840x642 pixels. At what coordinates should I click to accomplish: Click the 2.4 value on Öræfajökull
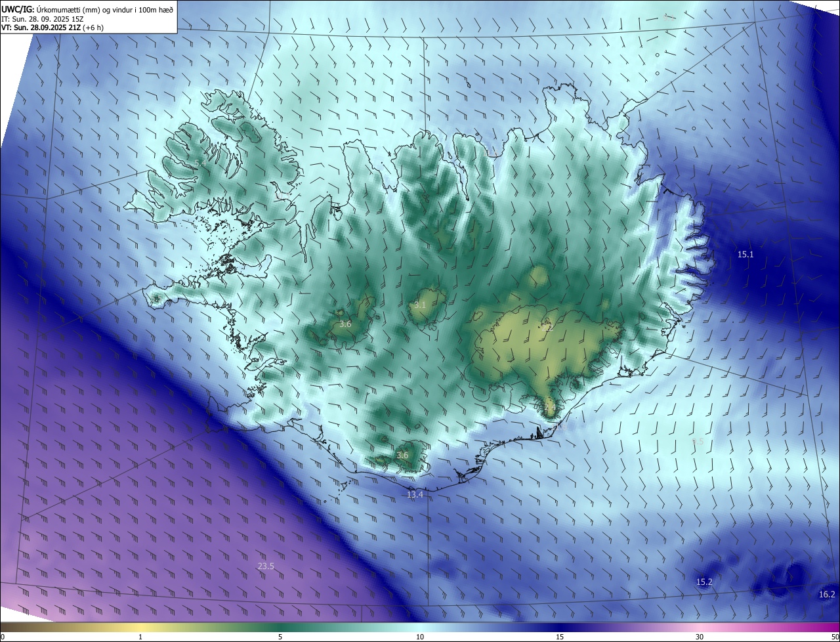coord(550,408)
